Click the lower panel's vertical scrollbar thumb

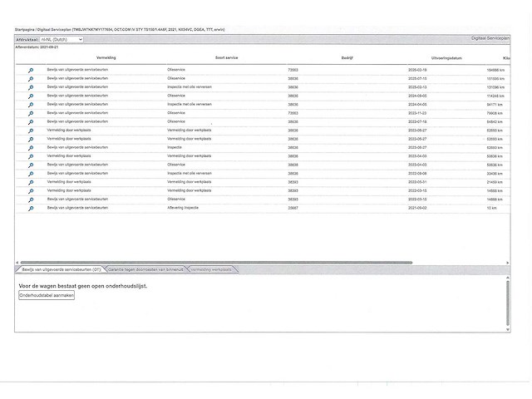508,303
